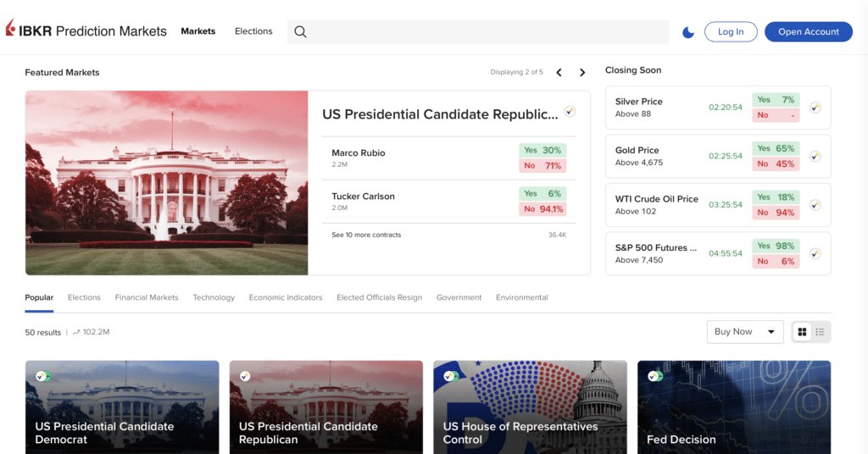Screen dimensions: 868x454
Task: Open the Elections nav item
Action: (253, 31)
